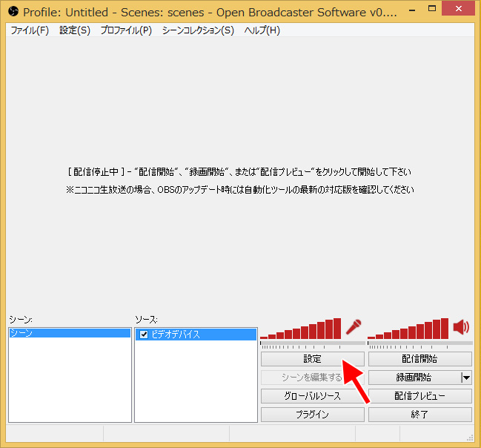This screenshot has height=448, width=481.
Task: Exit with the 終了 button
Action: coord(420,415)
